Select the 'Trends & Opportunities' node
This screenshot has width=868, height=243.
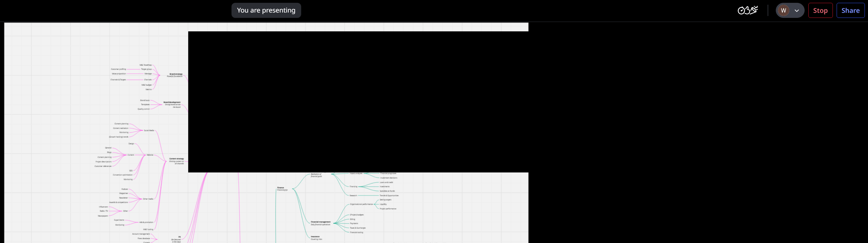coord(389,196)
